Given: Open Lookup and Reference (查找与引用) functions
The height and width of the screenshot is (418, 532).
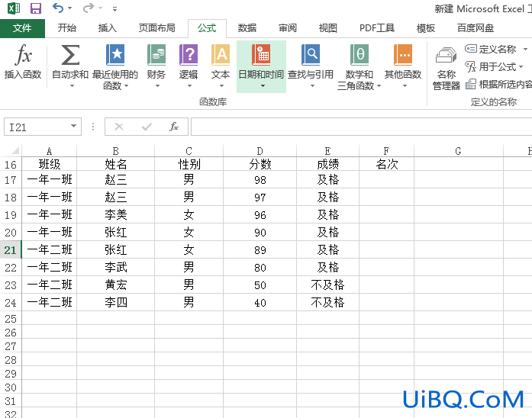Looking at the screenshot, I should 311,66.
